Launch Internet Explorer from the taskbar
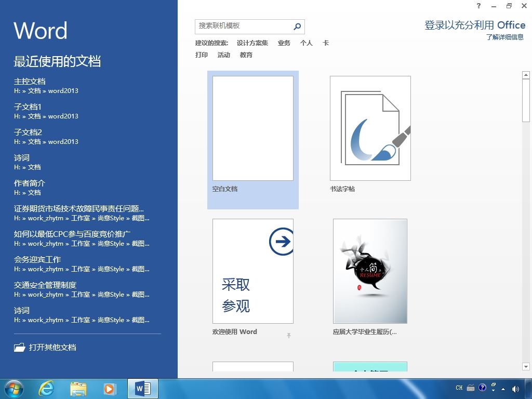Viewport: 532px width, 399px height. click(46, 389)
